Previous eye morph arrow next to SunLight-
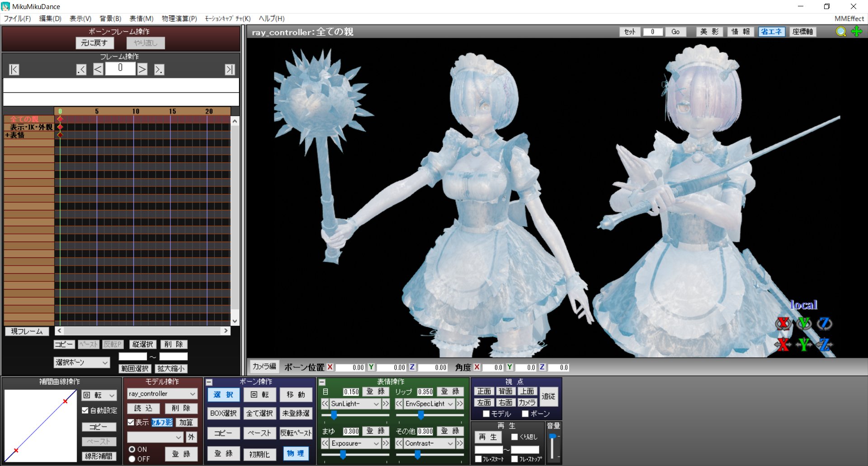 [325, 404]
